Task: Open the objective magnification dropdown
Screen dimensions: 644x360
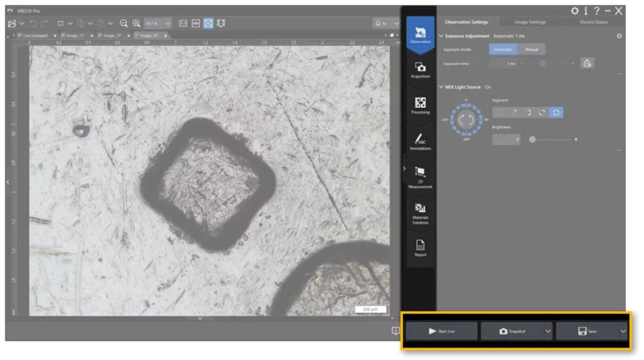Action: coord(396,23)
